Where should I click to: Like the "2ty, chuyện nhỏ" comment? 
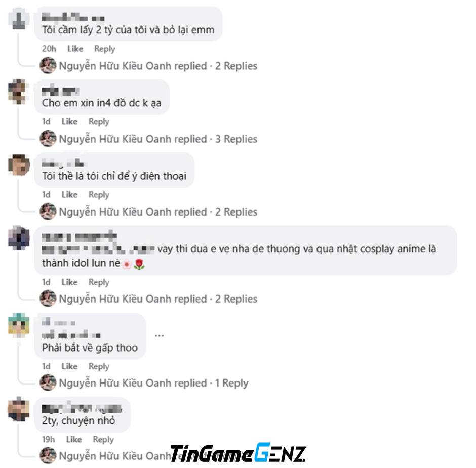pyautogui.click(x=74, y=440)
